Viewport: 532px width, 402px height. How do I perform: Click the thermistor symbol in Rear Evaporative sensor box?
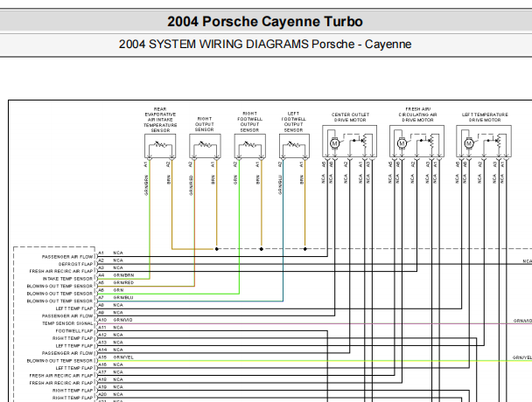click(x=160, y=145)
